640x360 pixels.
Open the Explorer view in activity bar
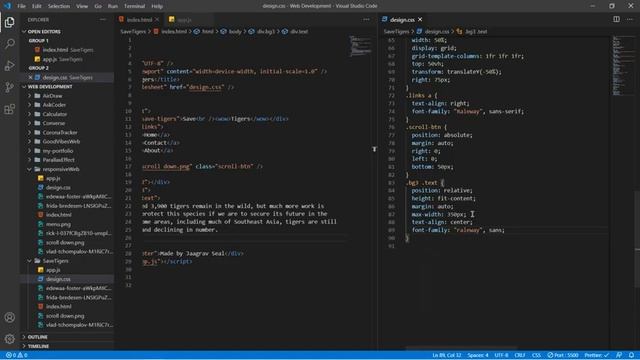point(9,22)
